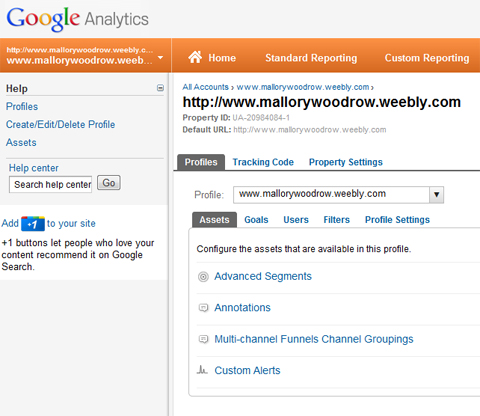Click the Advanced Segments target icon

pos(203,277)
